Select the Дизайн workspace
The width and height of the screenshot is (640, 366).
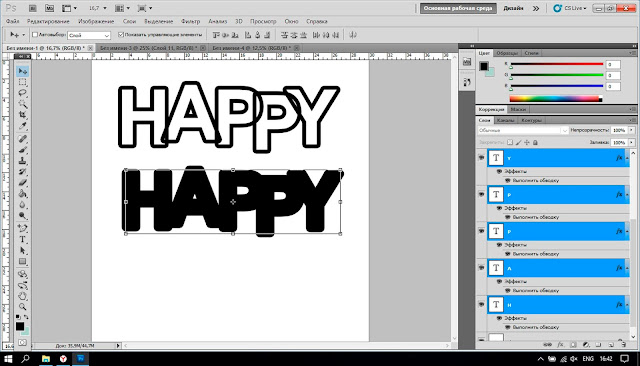point(513,8)
